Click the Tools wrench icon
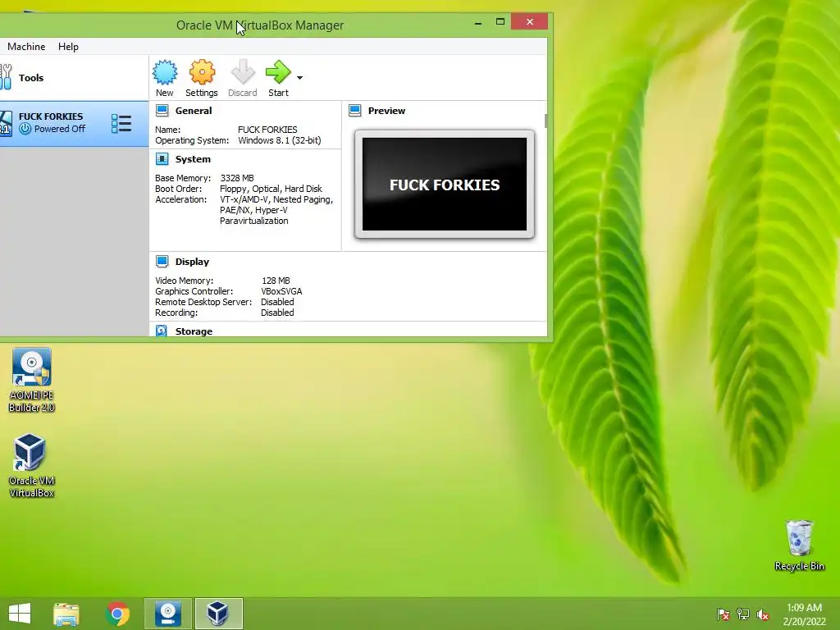 point(6,77)
